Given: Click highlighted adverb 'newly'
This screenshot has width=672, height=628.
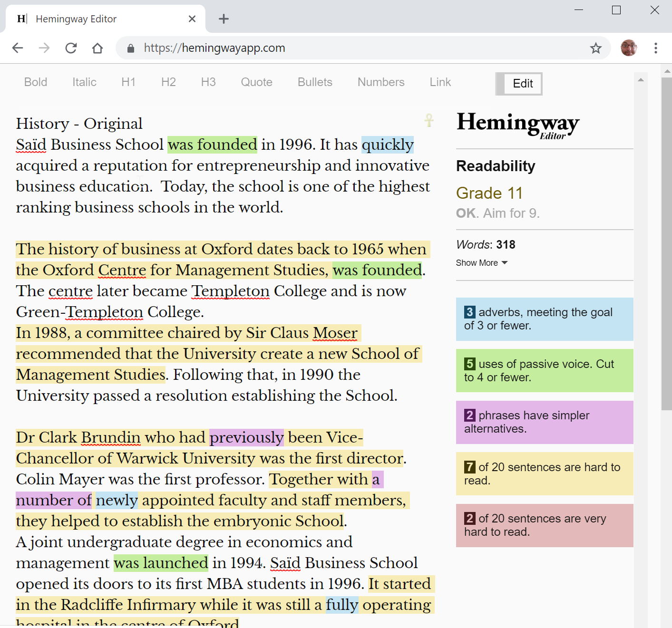Looking at the screenshot, I should coord(117,500).
